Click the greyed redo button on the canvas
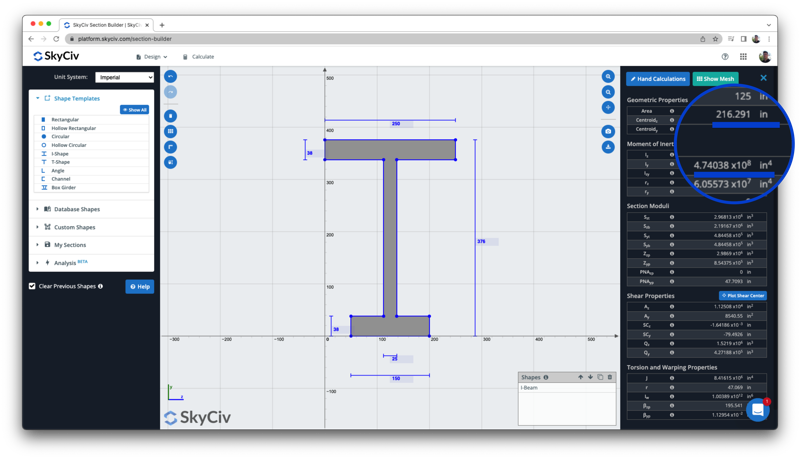Screen dimensions: 800x459 [x=170, y=92]
